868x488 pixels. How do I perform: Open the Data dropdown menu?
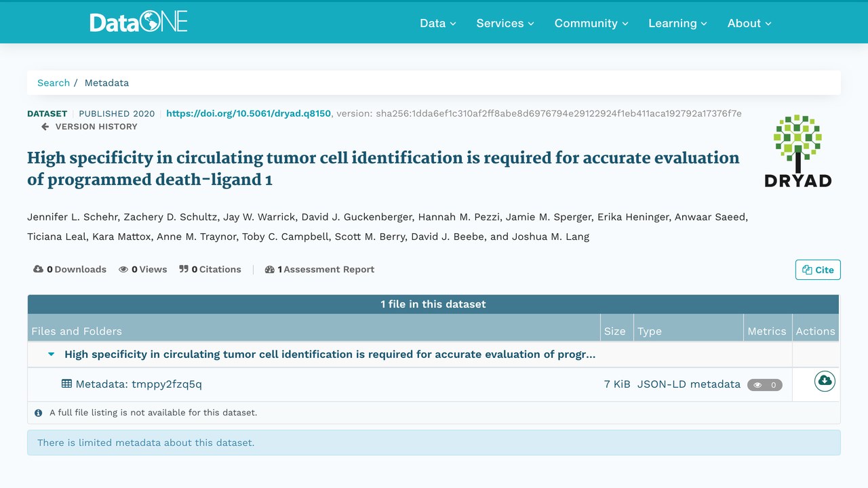coord(438,23)
